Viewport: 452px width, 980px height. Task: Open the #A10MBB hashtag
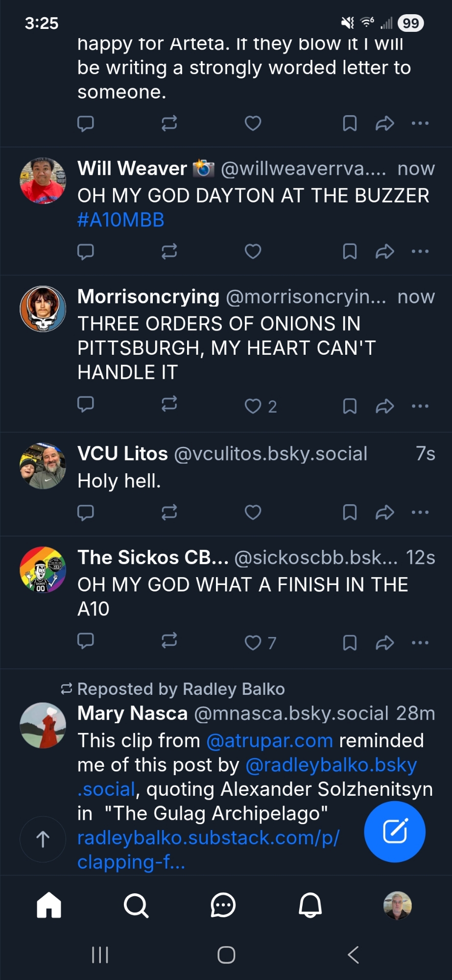coord(121,220)
